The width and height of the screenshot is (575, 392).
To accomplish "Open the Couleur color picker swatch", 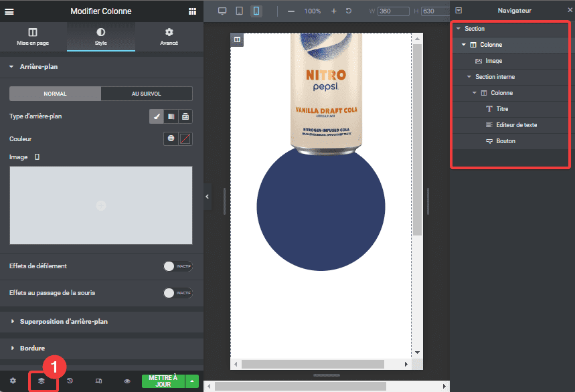I will (x=185, y=138).
